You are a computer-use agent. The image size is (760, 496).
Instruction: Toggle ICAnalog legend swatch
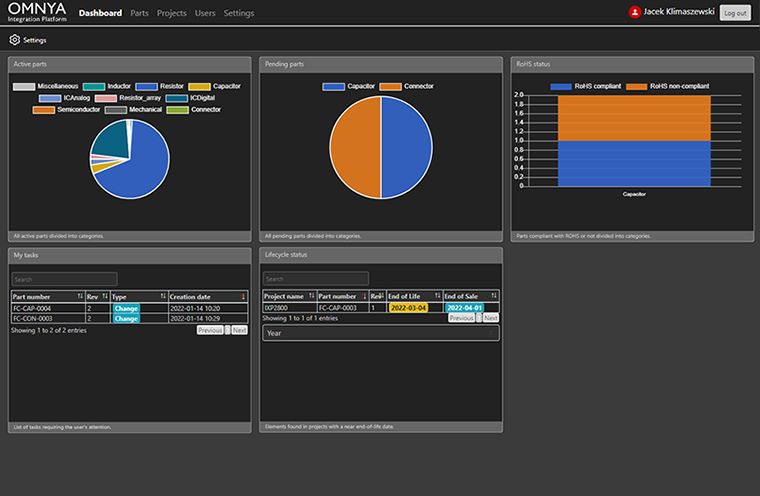[50, 98]
